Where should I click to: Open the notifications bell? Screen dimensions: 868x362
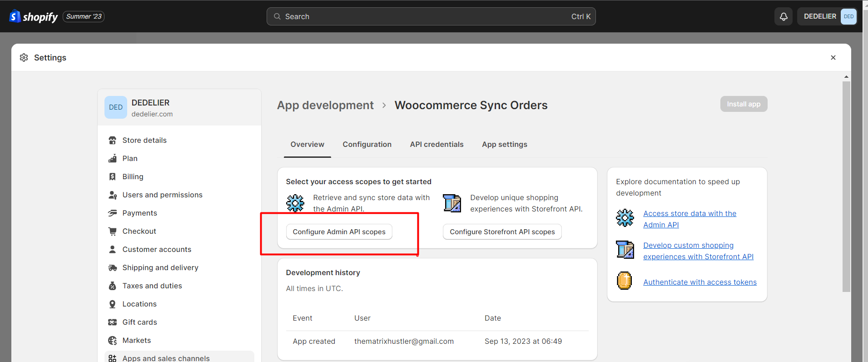(x=784, y=16)
